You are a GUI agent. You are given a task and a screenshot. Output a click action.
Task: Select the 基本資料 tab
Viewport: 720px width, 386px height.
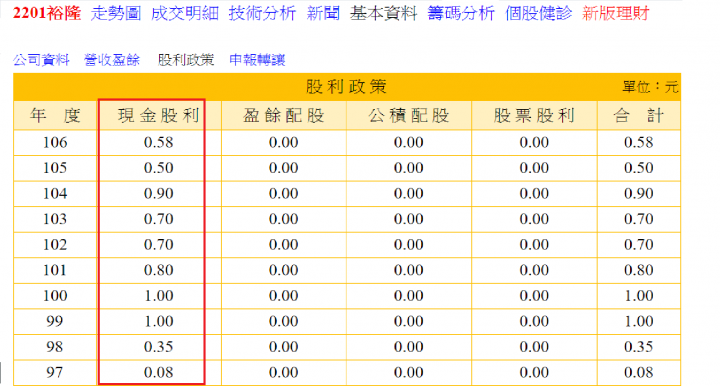(383, 13)
